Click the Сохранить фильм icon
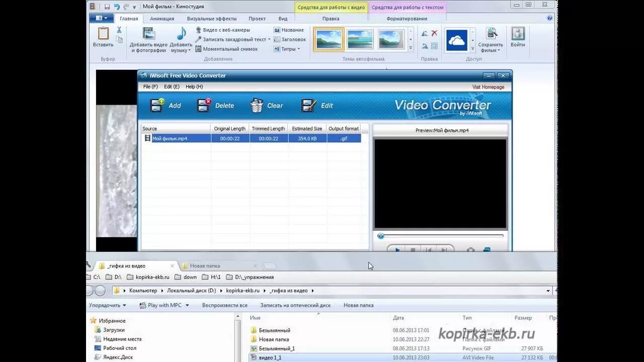The width and height of the screenshot is (644, 362). (491, 34)
